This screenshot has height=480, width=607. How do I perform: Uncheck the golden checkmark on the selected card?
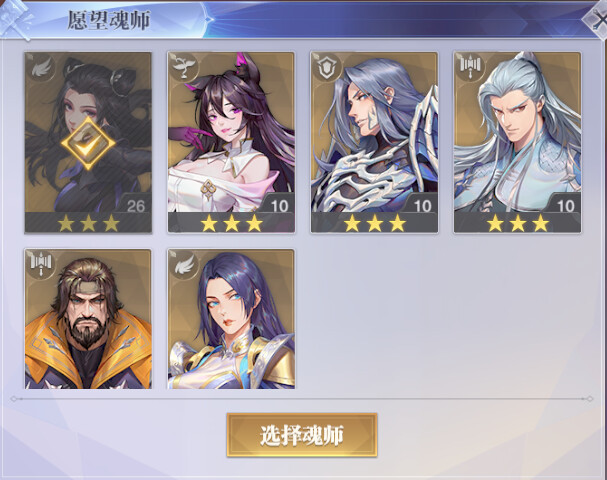88,143
